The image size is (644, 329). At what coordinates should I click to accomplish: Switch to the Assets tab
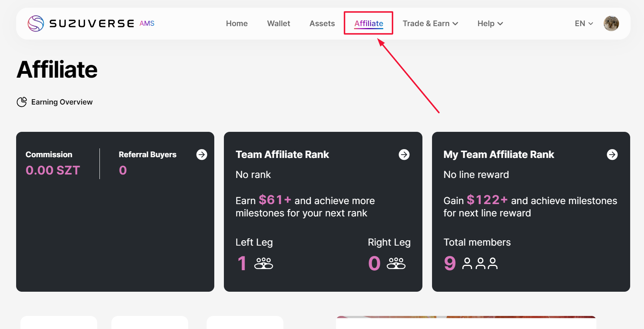[322, 23]
